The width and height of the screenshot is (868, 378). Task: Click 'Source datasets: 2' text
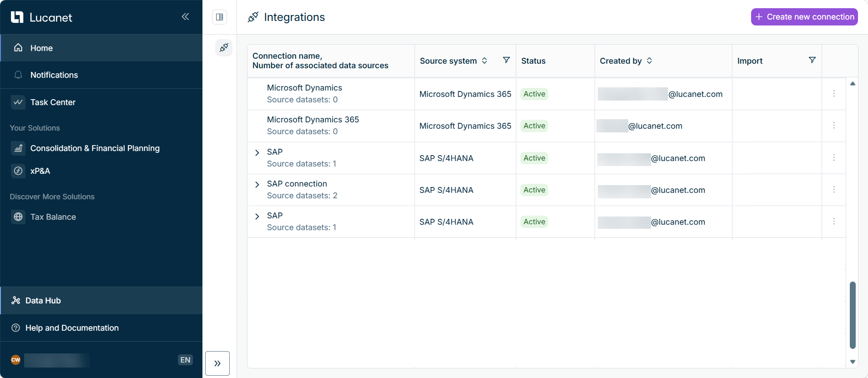point(302,196)
